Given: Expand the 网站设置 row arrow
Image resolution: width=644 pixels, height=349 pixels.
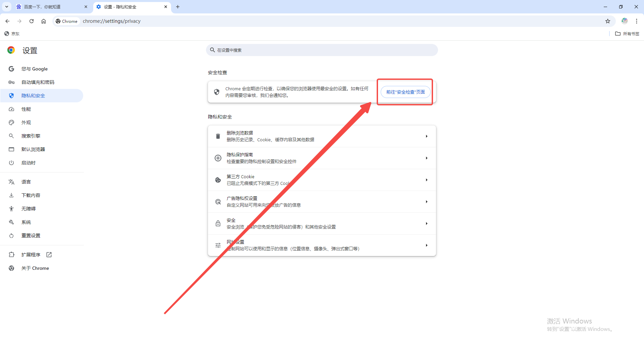Looking at the screenshot, I should click(x=426, y=245).
